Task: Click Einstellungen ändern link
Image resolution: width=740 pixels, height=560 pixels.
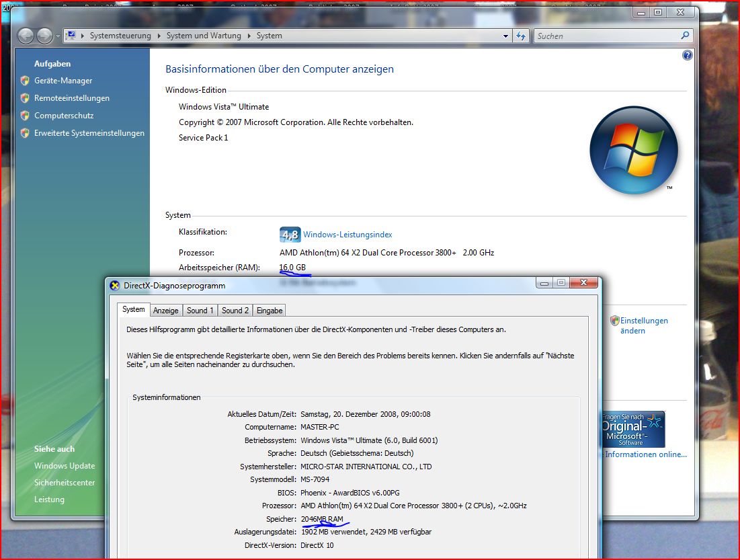Action: coord(644,326)
